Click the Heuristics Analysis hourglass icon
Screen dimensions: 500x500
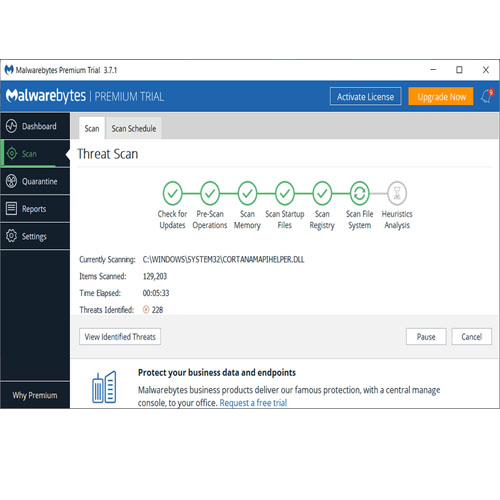coord(397,193)
